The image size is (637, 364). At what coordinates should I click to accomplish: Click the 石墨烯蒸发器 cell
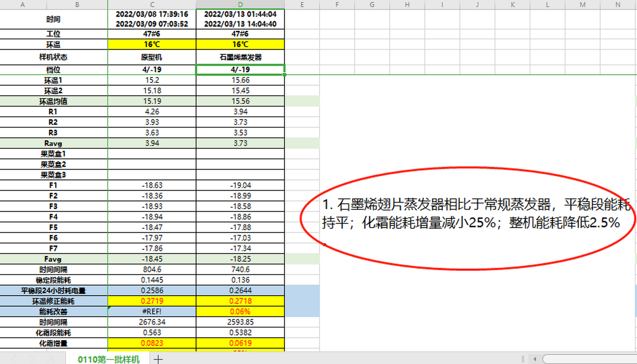point(240,57)
